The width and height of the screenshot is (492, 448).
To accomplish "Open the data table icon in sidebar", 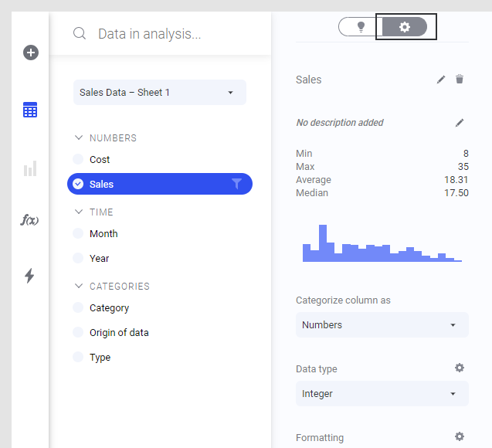I will pyautogui.click(x=30, y=110).
